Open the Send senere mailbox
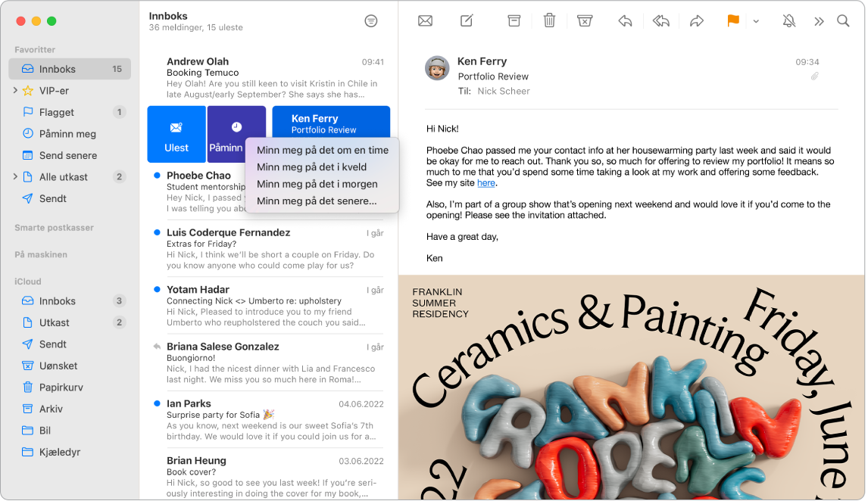Screen dimensions: 868x501 [70, 155]
